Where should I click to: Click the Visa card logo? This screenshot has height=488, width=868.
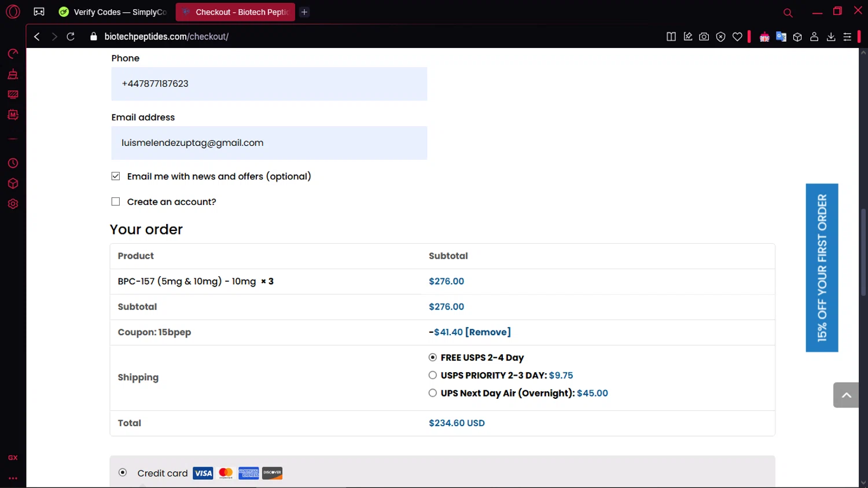click(203, 473)
